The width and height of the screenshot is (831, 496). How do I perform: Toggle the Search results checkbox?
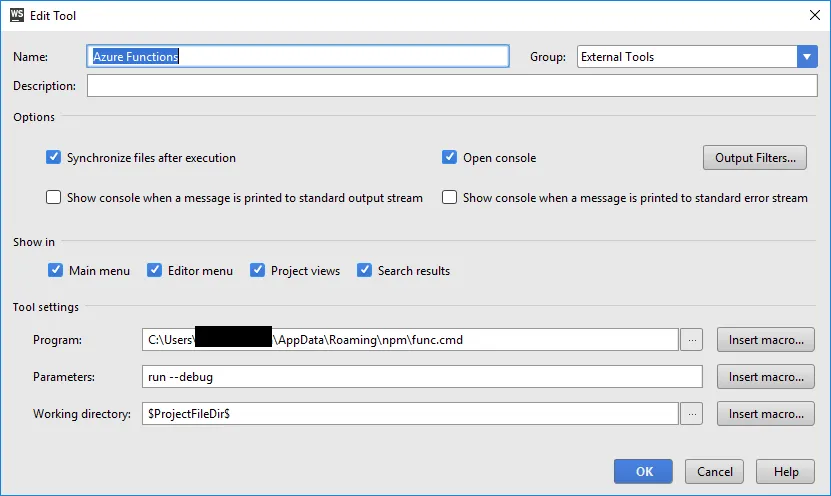click(364, 270)
